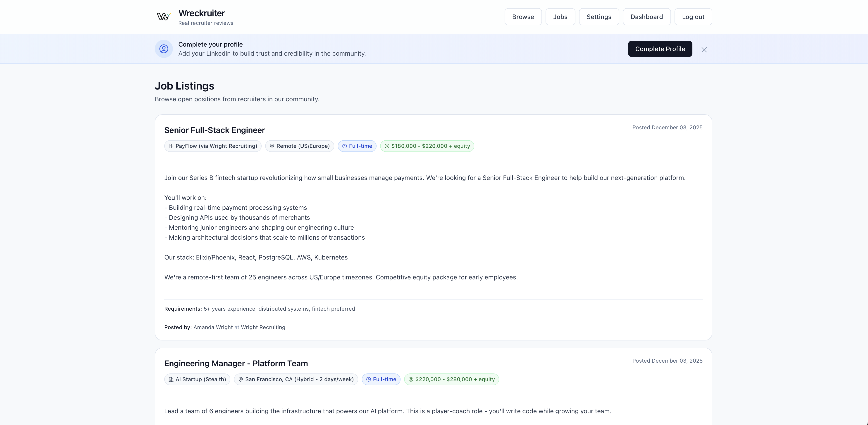Click the Wreckruiter logo icon
This screenshot has height=425, width=868.
164,17
